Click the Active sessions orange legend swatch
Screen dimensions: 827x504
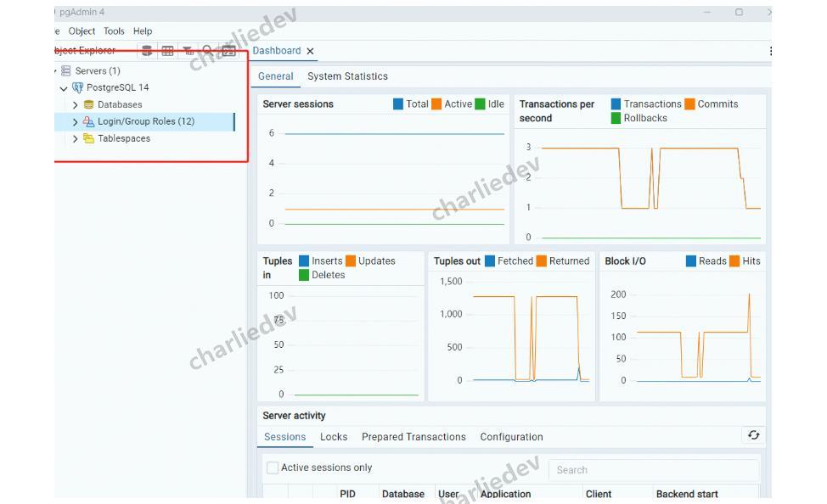pos(436,104)
